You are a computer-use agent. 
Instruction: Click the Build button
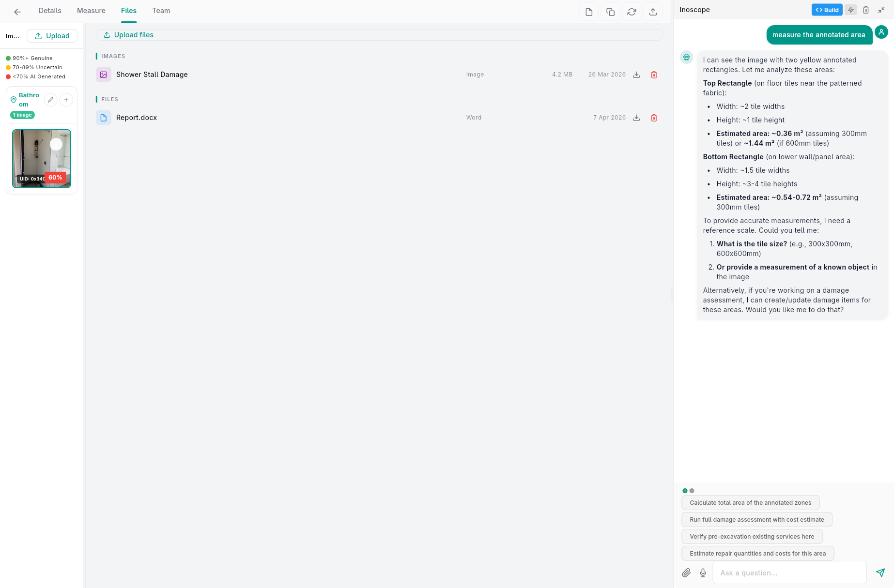pos(827,10)
